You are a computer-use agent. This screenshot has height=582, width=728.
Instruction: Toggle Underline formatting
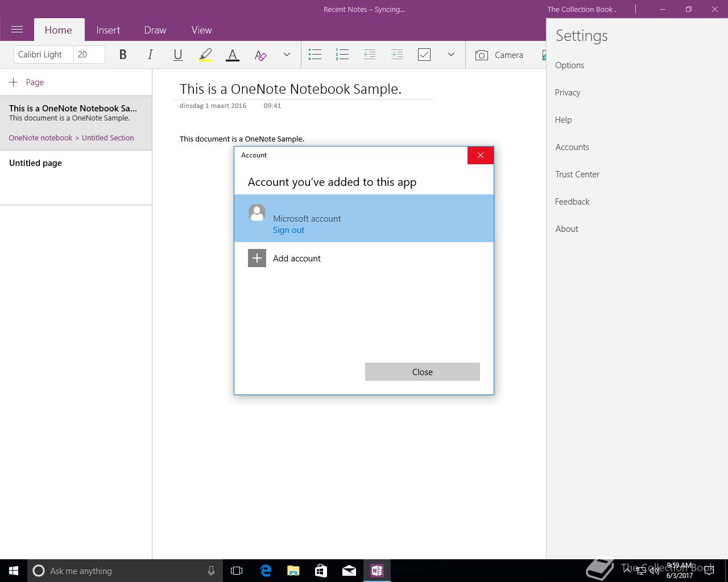point(177,55)
